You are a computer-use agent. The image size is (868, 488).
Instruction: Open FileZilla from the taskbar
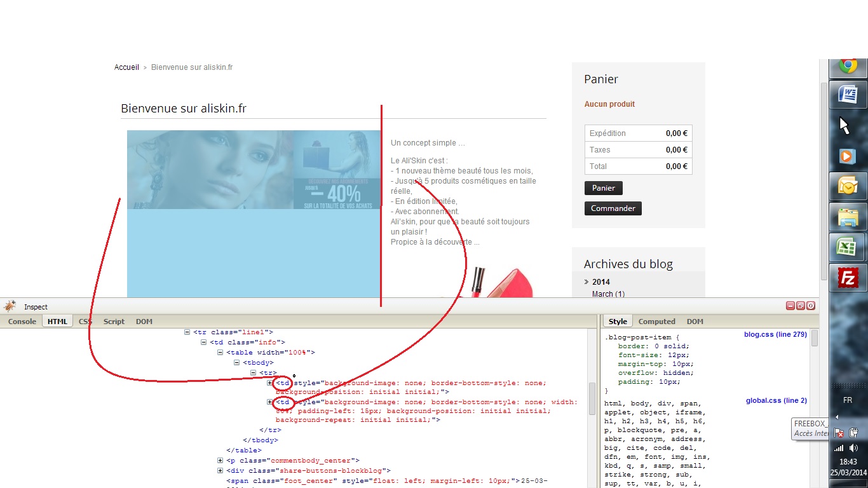pos(848,278)
